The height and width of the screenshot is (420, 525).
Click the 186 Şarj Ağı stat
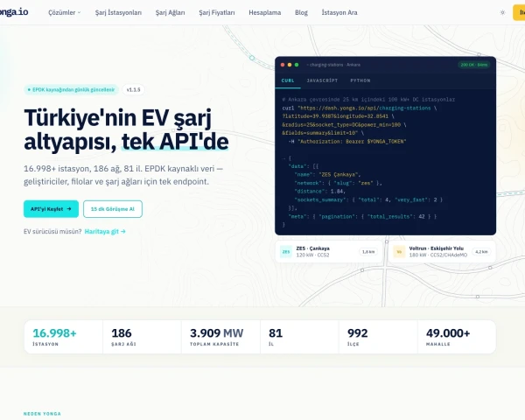pyautogui.click(x=142, y=337)
